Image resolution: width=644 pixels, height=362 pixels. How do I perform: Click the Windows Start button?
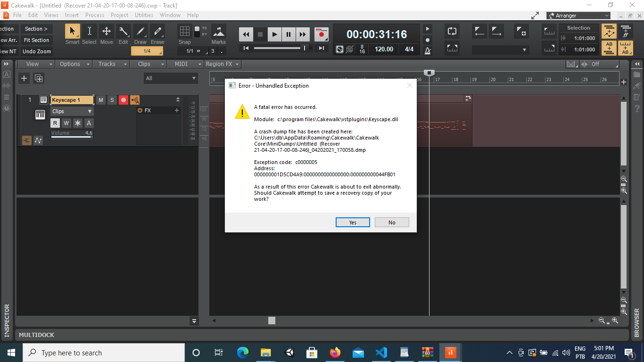coord(11,353)
